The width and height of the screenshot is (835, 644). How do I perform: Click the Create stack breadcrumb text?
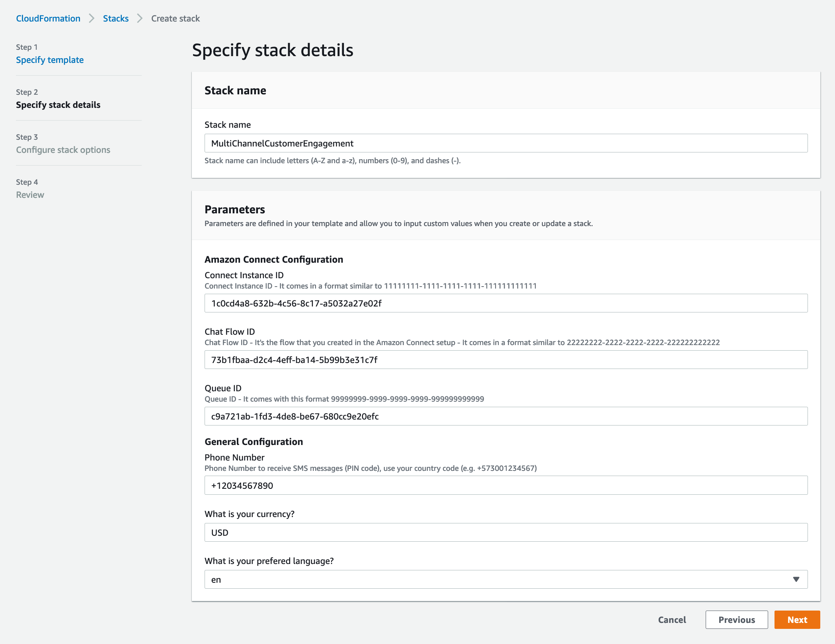click(x=176, y=18)
